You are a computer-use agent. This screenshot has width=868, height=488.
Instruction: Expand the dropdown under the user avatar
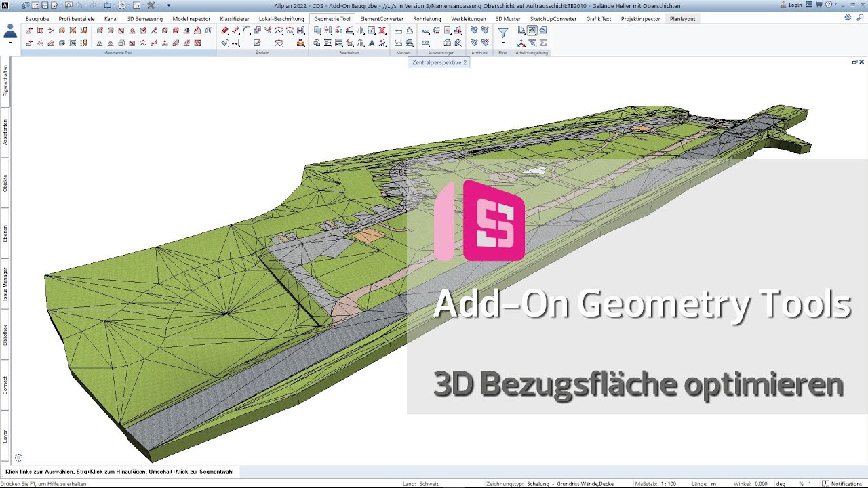[10, 42]
